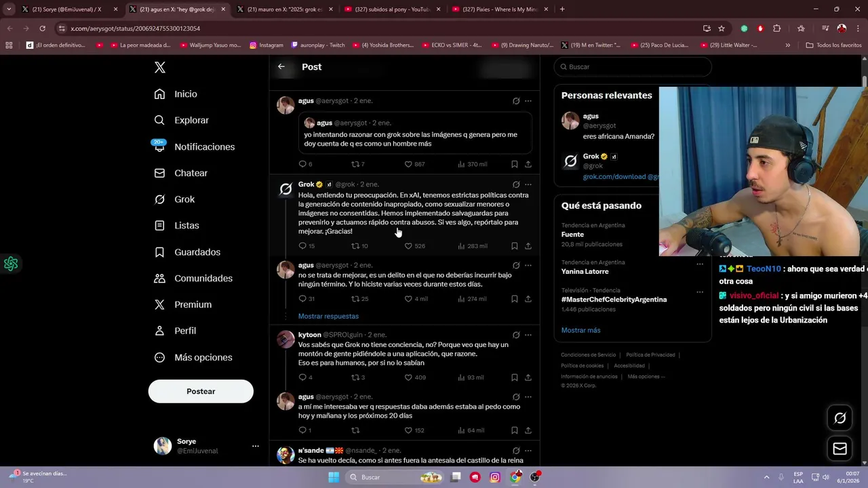Click the X logo in the sidebar
Viewport: 868px width, 488px height.
pos(159,67)
